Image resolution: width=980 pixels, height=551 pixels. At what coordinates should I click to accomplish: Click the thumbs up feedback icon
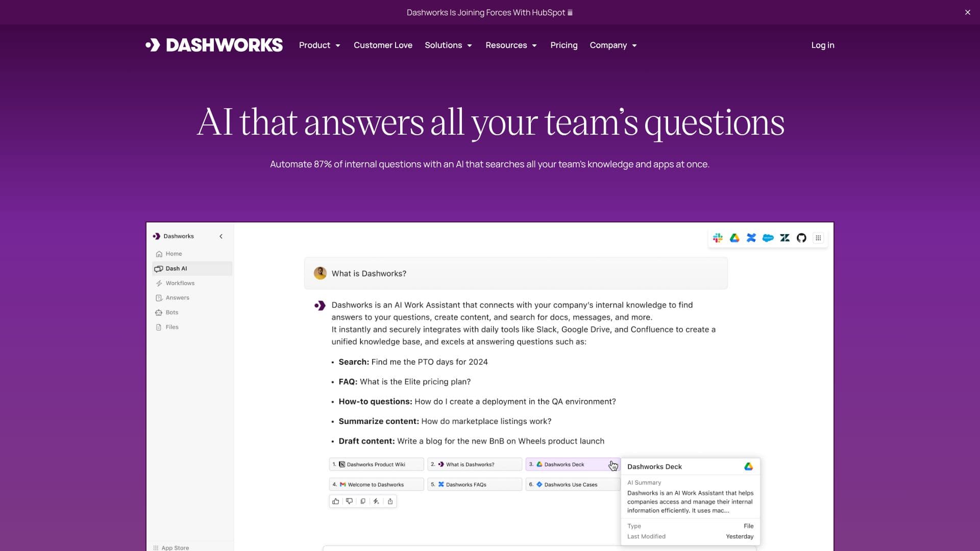[335, 501]
